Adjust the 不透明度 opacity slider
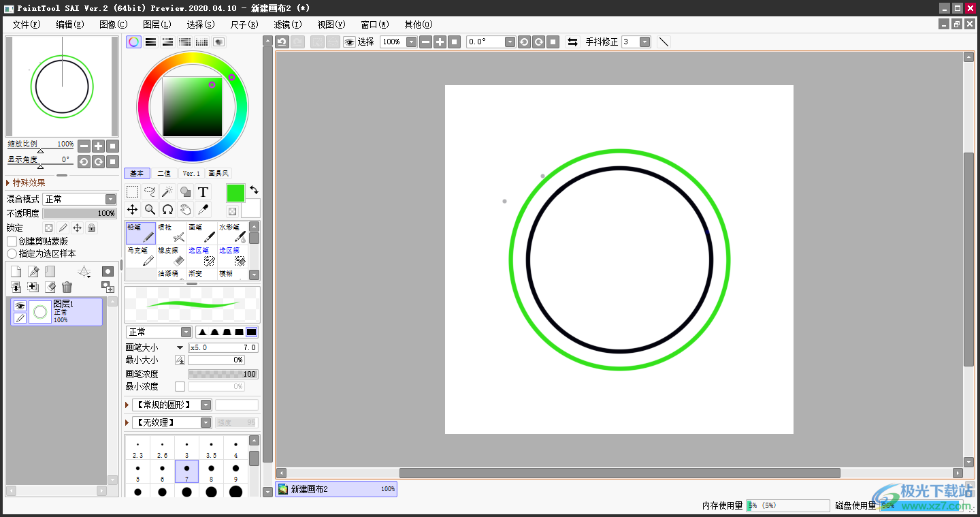This screenshot has width=980, height=517. [x=80, y=213]
